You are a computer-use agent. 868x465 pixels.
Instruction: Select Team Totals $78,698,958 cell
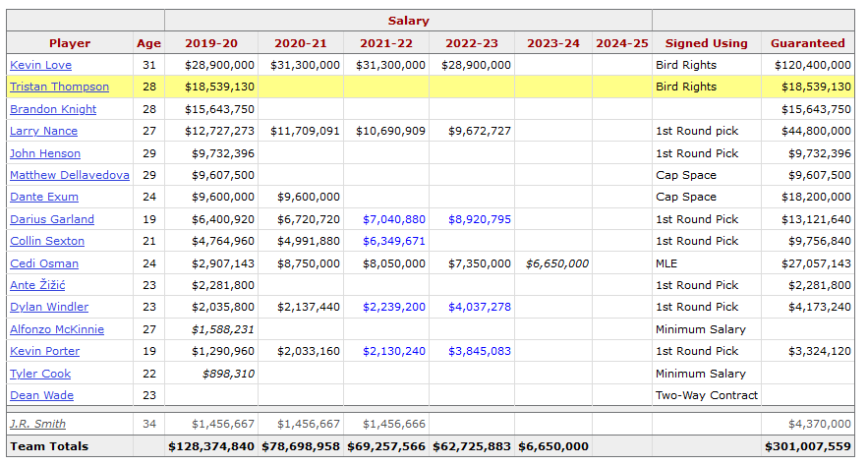click(x=301, y=446)
